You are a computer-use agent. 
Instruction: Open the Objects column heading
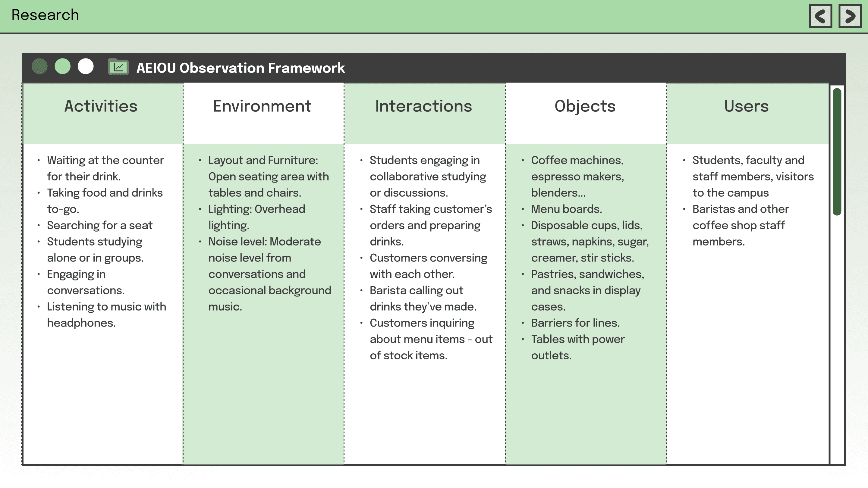585,106
